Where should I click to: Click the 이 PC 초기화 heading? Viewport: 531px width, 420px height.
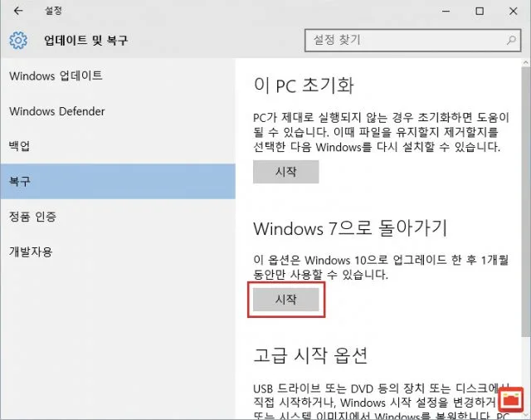(x=304, y=85)
